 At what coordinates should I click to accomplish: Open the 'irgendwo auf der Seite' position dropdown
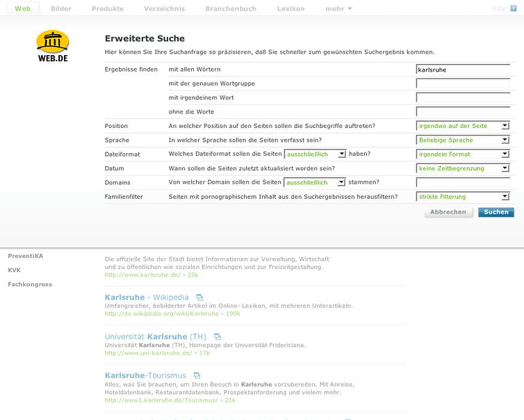[463, 126]
